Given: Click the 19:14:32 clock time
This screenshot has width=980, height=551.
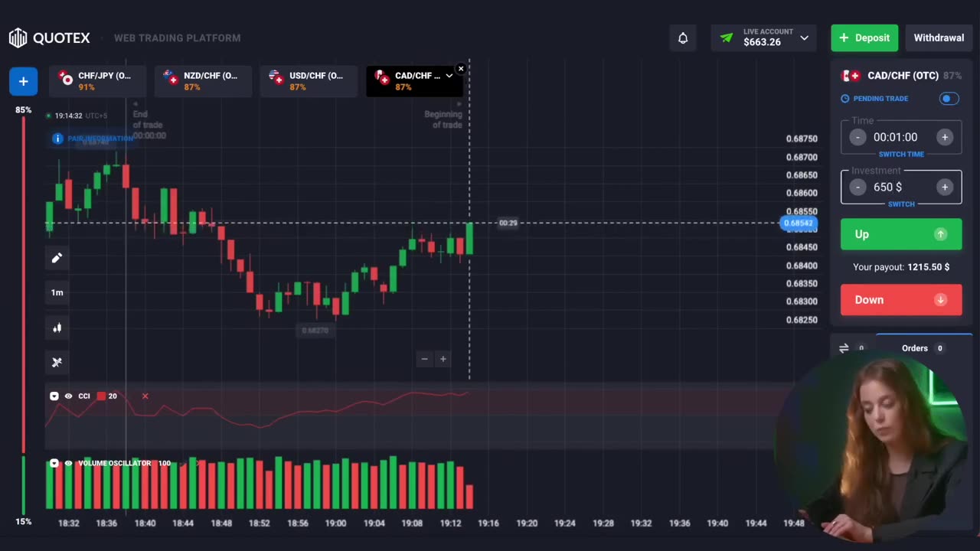Looking at the screenshot, I should pos(68,116).
